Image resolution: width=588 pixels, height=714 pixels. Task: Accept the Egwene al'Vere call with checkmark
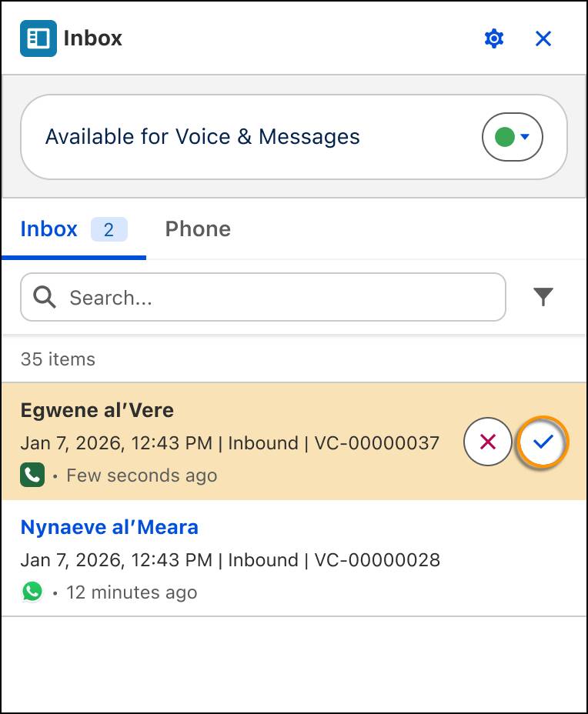(x=543, y=441)
